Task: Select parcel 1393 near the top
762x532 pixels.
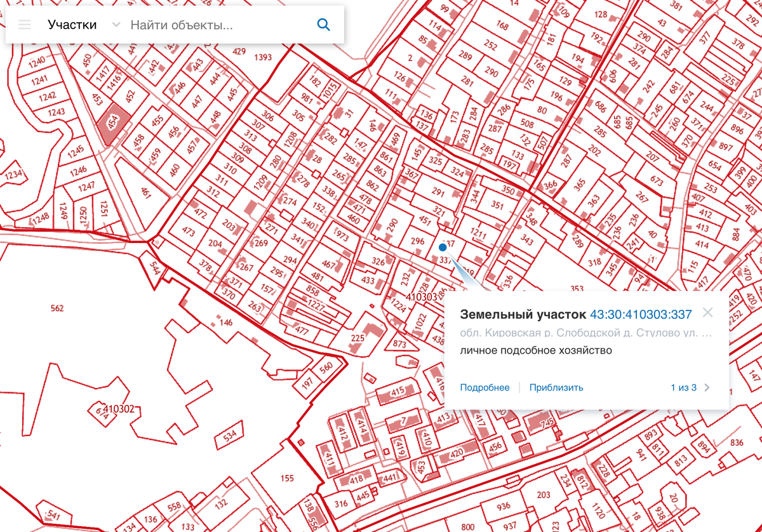Action: click(262, 58)
